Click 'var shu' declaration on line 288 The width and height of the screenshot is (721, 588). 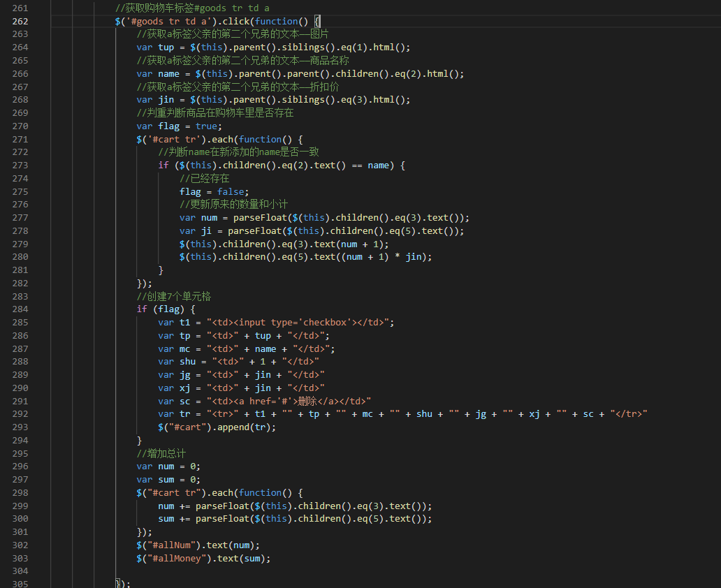(239, 362)
